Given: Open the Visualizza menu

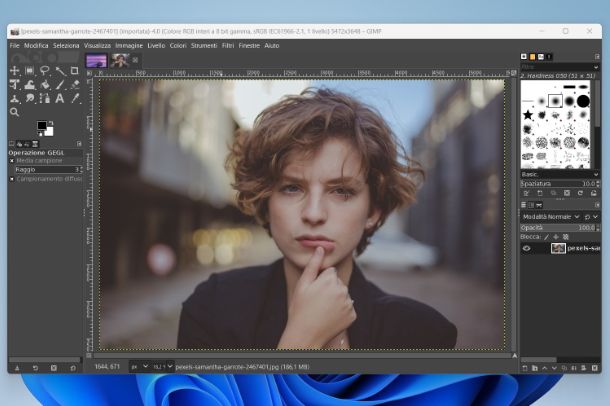Looking at the screenshot, I should [x=97, y=46].
